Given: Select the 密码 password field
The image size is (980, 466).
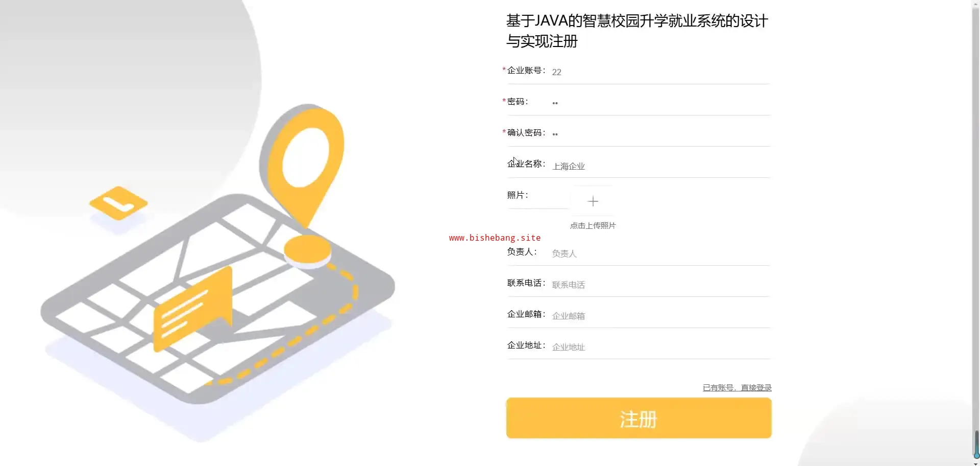Looking at the screenshot, I should (x=660, y=103).
